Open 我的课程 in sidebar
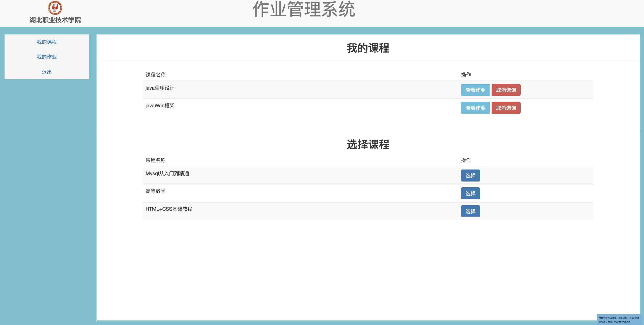This screenshot has width=644, height=325. (47, 42)
